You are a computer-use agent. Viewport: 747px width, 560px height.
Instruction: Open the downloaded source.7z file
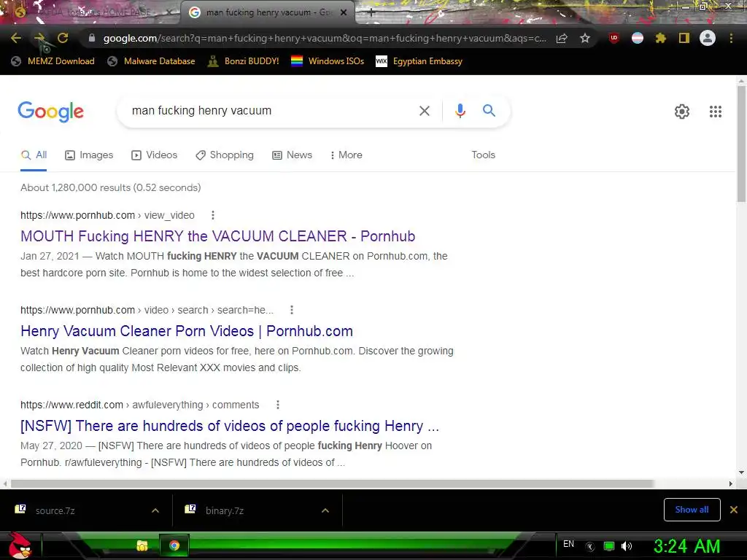[x=55, y=510]
